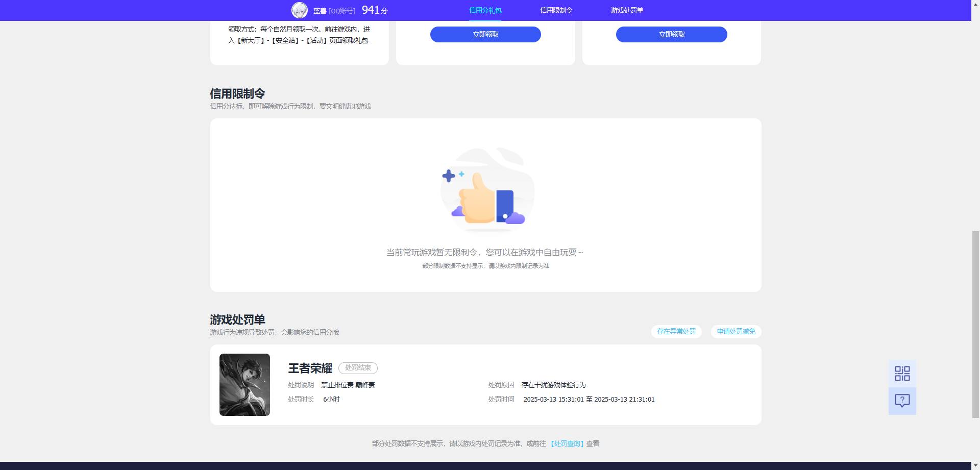Screen dimensions: 980x470
Task: Select the 申请处罚减免 pill button
Action: pyautogui.click(x=735, y=331)
